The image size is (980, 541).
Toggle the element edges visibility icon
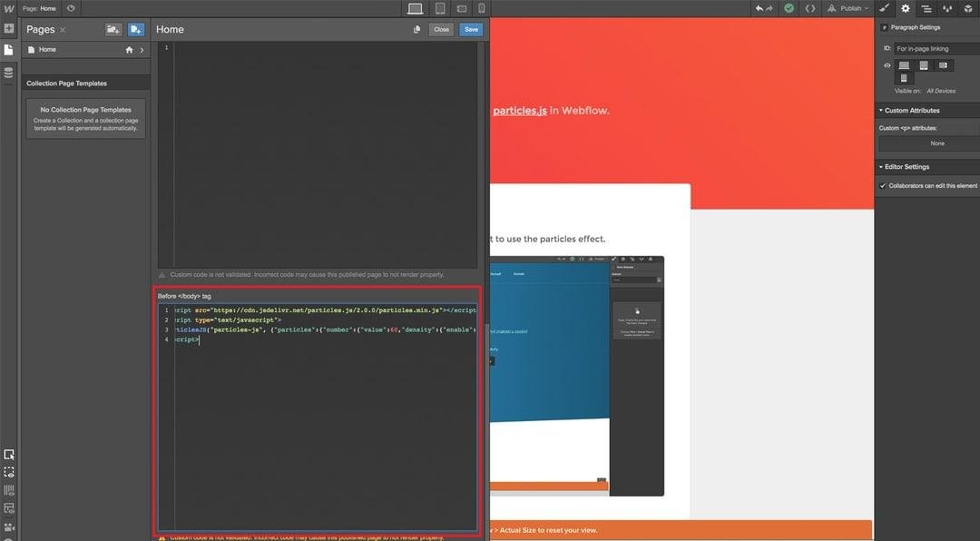(x=9, y=472)
